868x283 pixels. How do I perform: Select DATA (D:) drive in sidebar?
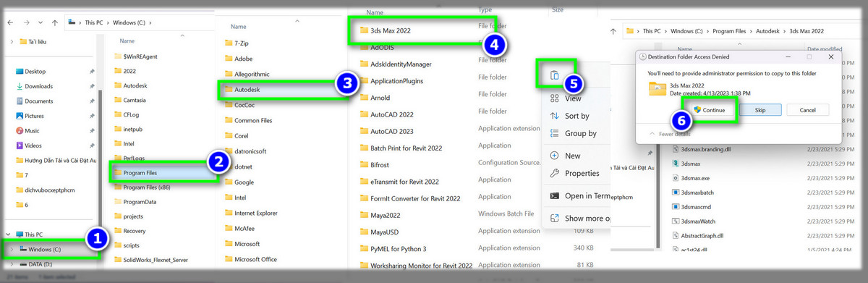point(40,264)
